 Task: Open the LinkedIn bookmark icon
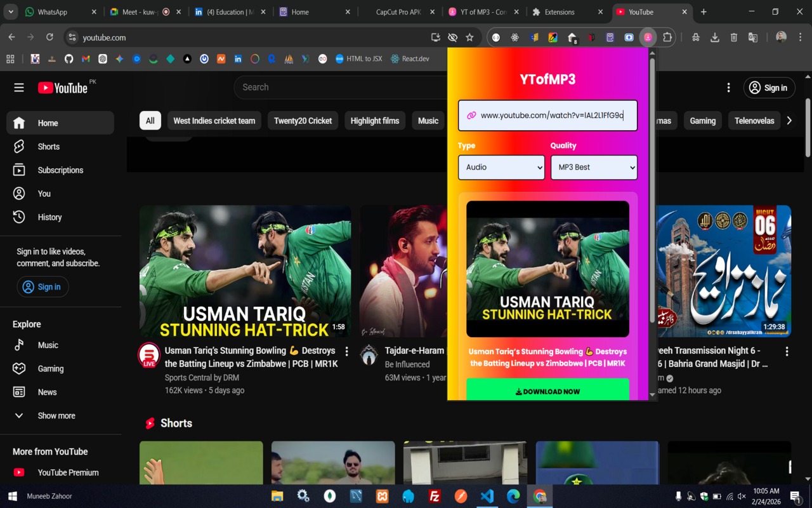pos(238,59)
